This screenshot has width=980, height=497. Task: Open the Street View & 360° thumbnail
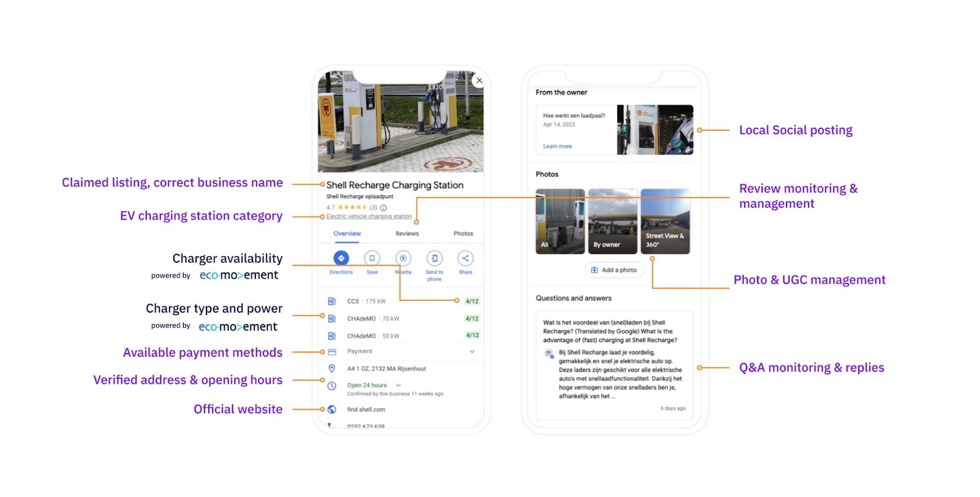tap(665, 221)
